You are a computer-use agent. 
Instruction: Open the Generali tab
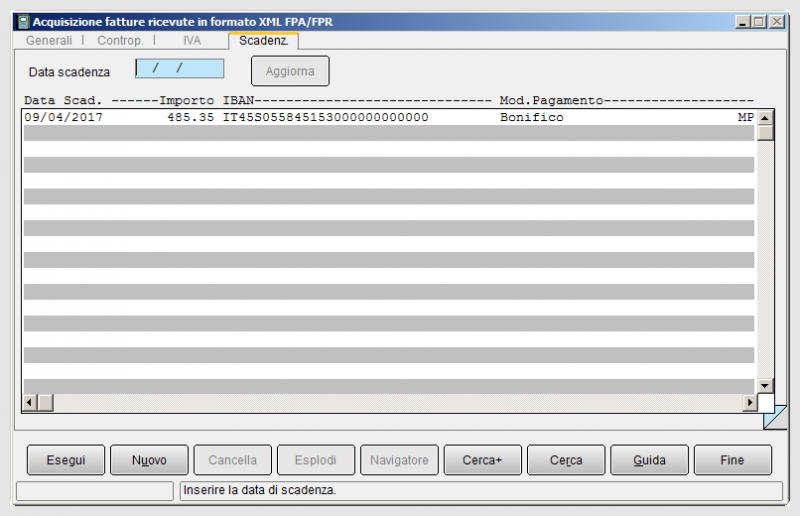(x=49, y=40)
